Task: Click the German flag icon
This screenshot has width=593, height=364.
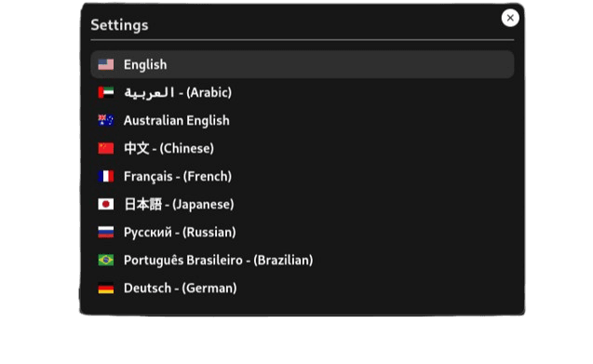Action: 106,289
